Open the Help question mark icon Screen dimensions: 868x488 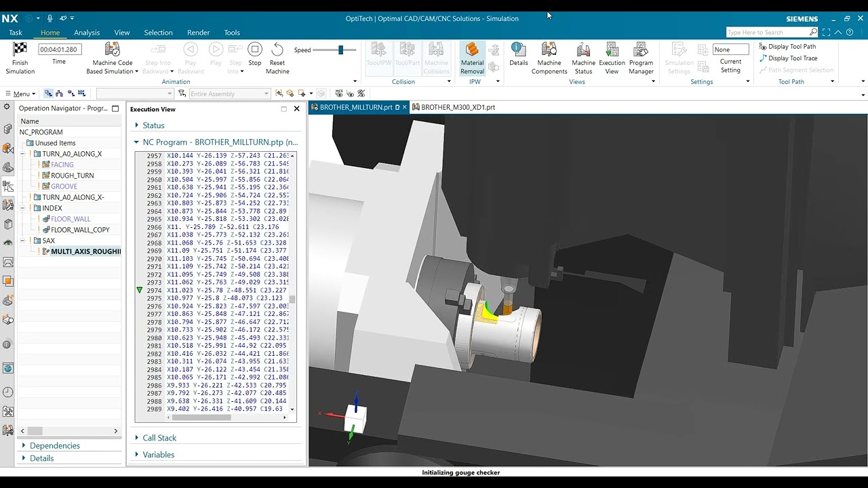(850, 32)
